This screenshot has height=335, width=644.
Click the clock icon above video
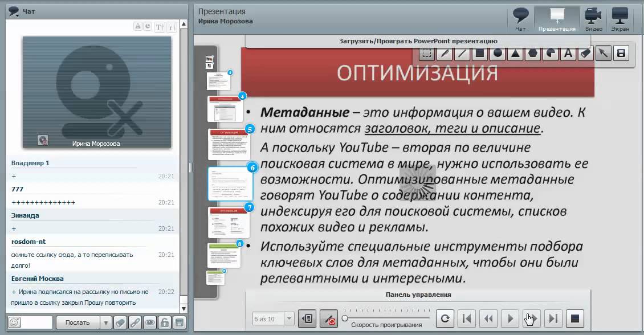coord(148,26)
